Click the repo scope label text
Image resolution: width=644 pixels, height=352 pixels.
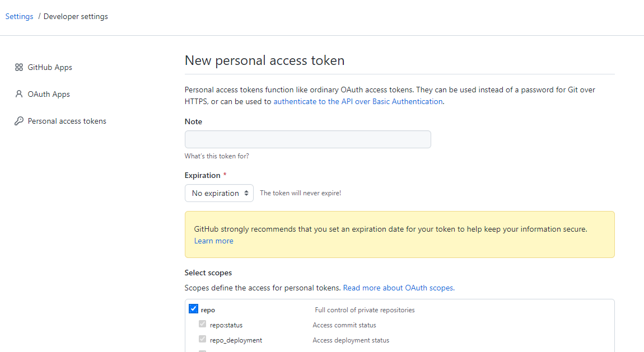point(208,309)
